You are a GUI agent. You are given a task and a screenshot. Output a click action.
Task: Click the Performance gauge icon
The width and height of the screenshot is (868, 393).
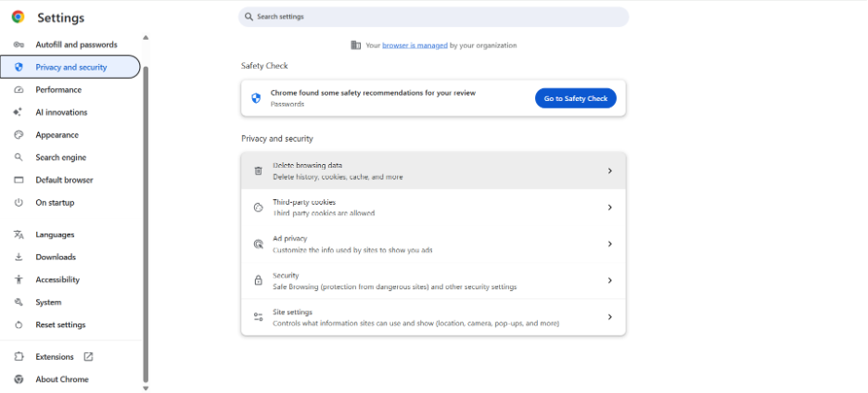[19, 90]
